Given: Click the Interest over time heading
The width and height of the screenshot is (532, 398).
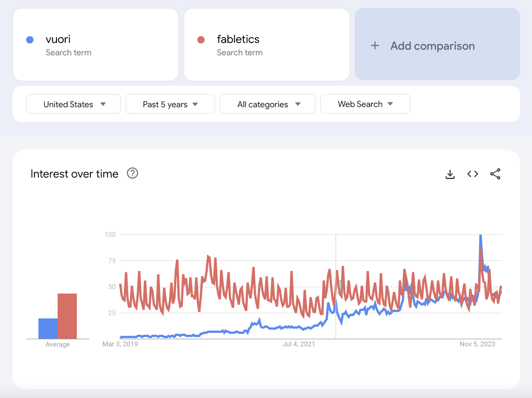Looking at the screenshot, I should pyautogui.click(x=74, y=174).
